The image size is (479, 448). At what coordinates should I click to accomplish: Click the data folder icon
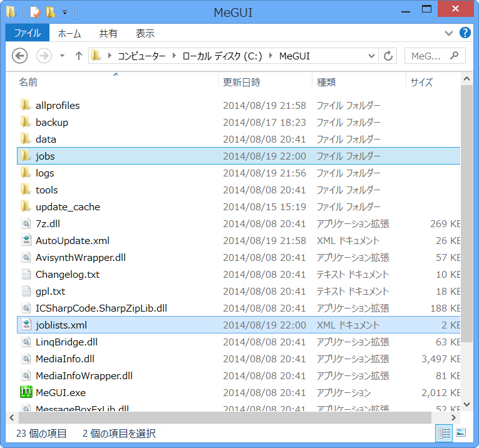tap(26, 139)
